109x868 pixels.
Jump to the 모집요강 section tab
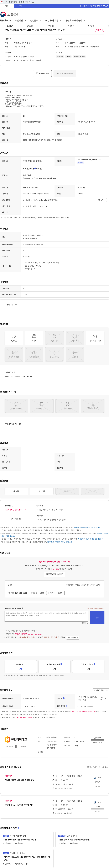10,26
